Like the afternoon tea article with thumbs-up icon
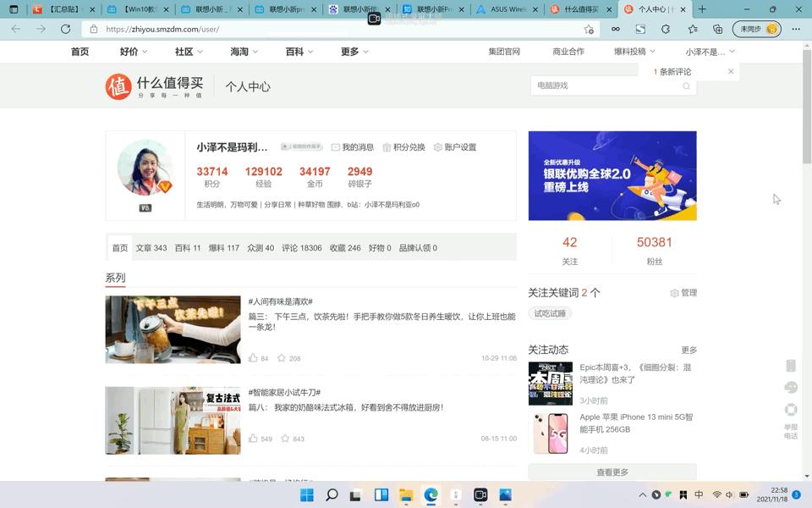Screen dimensions: 812x508 click(x=255, y=358)
